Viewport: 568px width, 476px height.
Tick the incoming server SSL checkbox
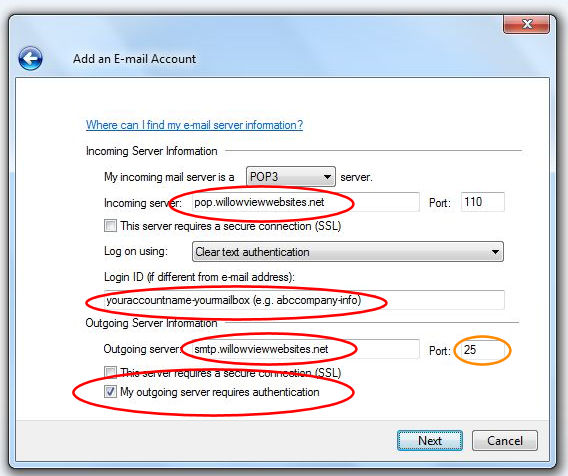(x=110, y=226)
